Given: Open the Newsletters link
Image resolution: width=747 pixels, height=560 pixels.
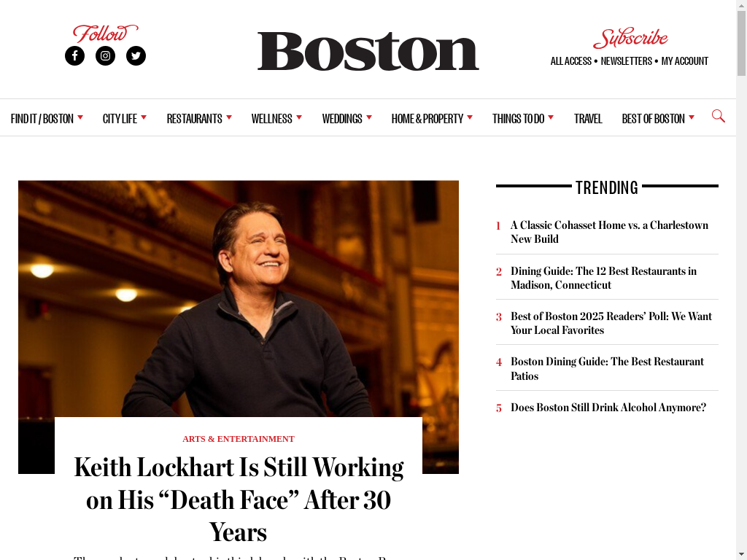Looking at the screenshot, I should tap(626, 61).
